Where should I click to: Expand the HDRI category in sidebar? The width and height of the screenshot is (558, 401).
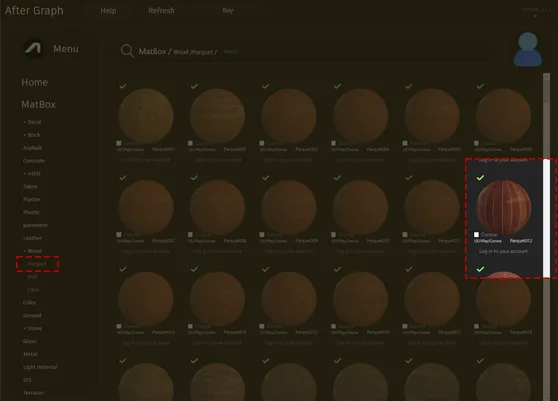click(32, 174)
